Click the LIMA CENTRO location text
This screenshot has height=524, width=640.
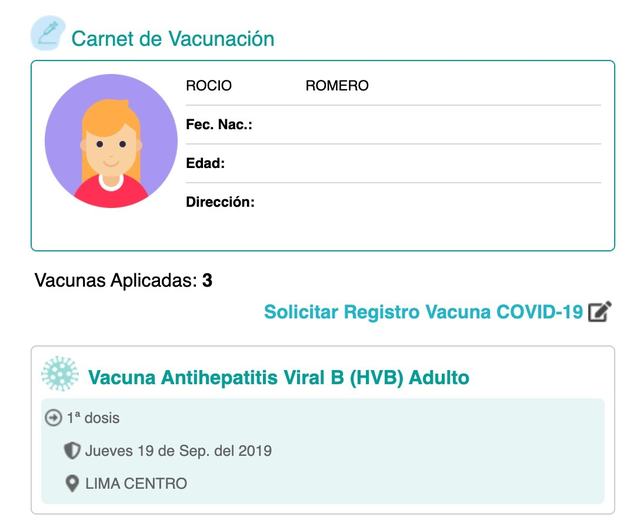pos(136,484)
